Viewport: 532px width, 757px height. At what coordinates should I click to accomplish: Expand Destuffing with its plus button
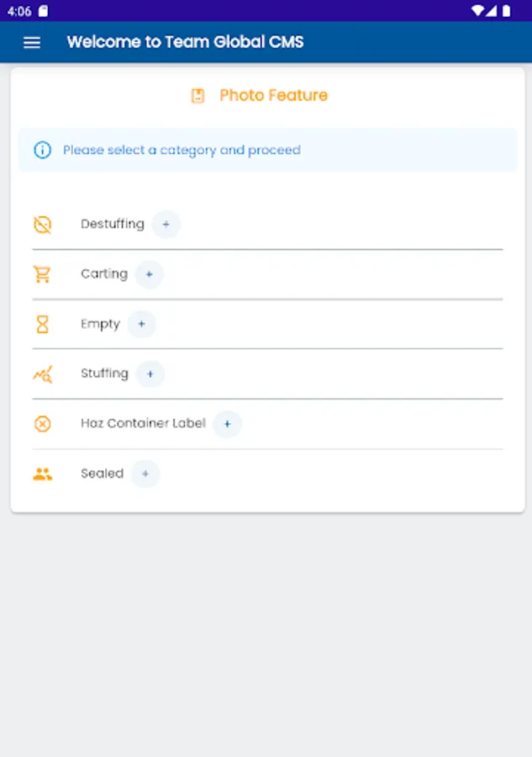click(166, 225)
